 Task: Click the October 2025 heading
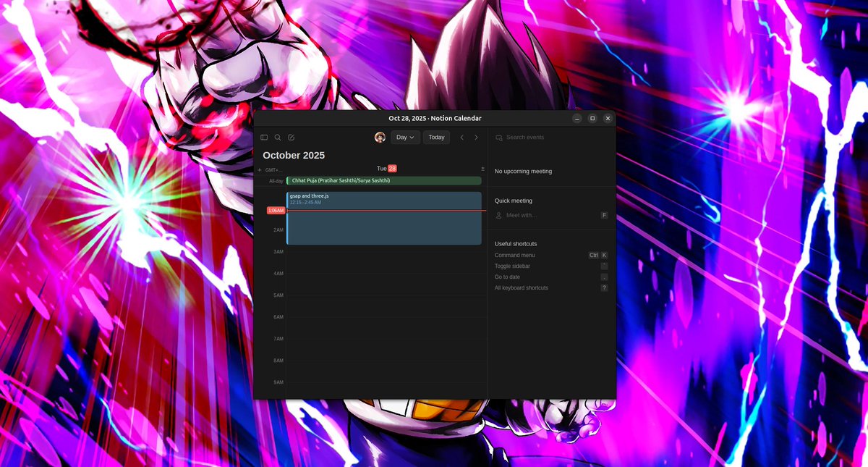point(294,155)
